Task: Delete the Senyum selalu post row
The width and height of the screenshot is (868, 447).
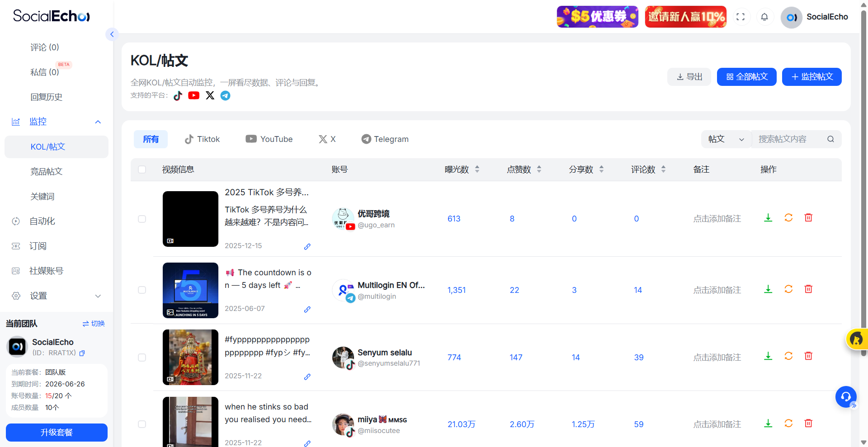Action: click(x=809, y=356)
